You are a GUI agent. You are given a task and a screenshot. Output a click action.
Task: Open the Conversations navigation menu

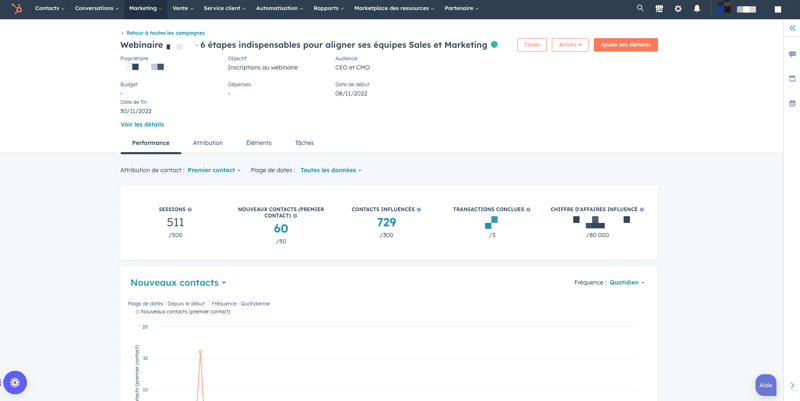(97, 9)
